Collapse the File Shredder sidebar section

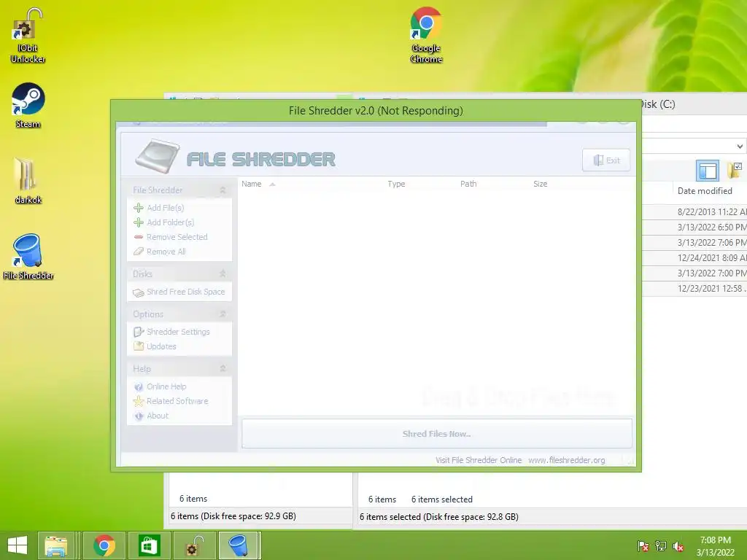point(222,190)
